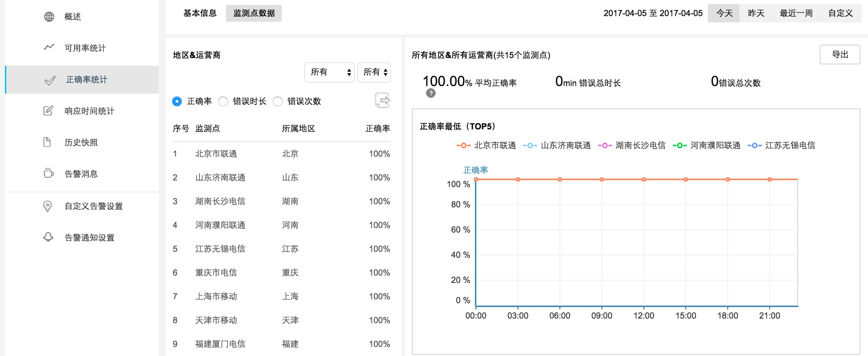Click the cup icon beside 告警消息

click(x=48, y=173)
